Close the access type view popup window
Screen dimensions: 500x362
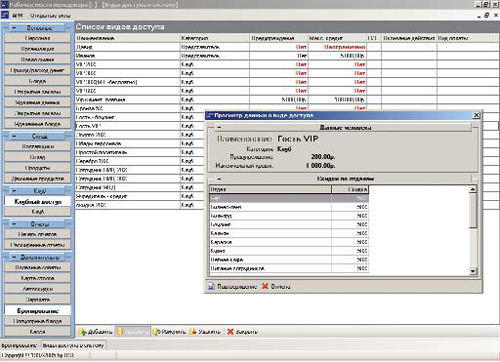tap(477, 115)
